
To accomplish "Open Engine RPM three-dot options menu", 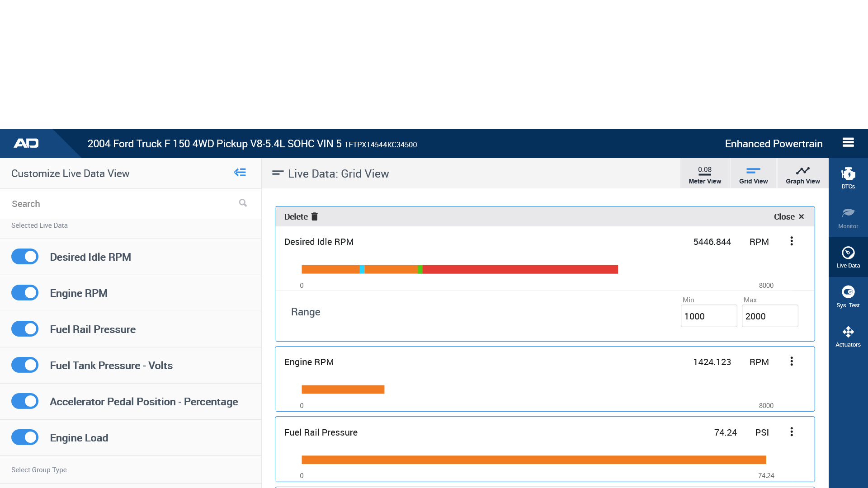I will [791, 361].
